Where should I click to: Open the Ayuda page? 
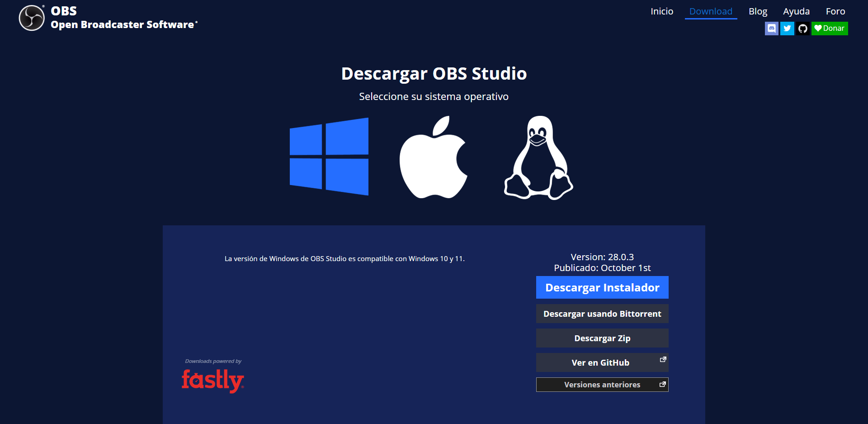[x=796, y=11]
